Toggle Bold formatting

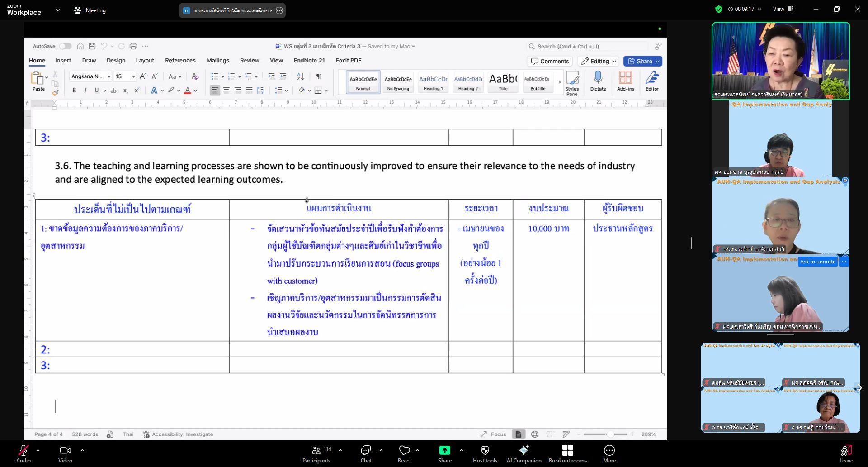74,91
